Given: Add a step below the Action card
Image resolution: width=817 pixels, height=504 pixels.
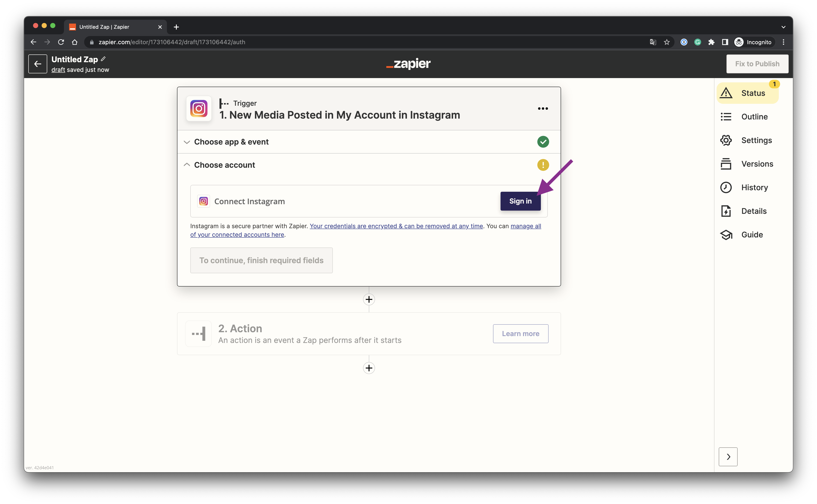Looking at the screenshot, I should (x=369, y=368).
